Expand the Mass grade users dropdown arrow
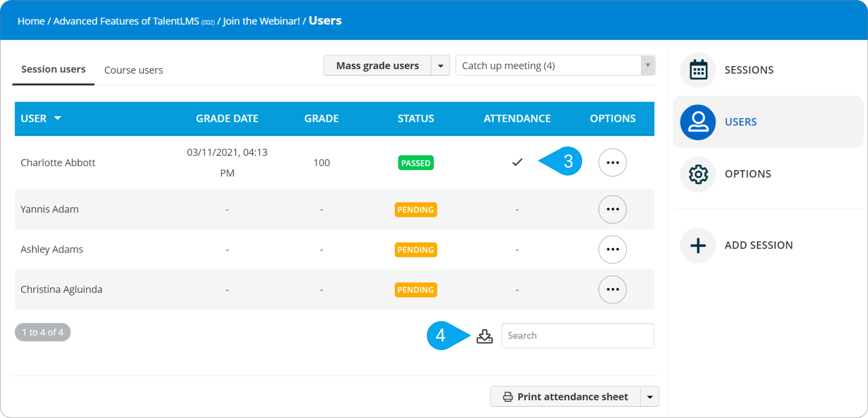 coord(440,66)
